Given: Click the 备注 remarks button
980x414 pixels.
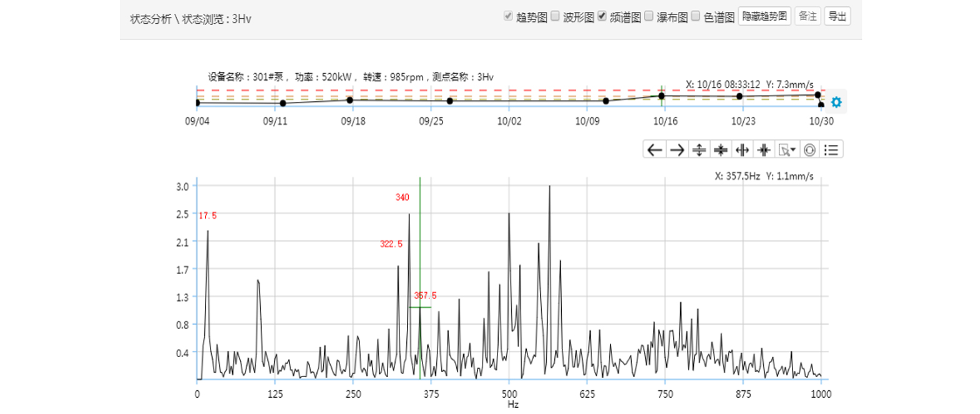Looking at the screenshot, I should (807, 17).
